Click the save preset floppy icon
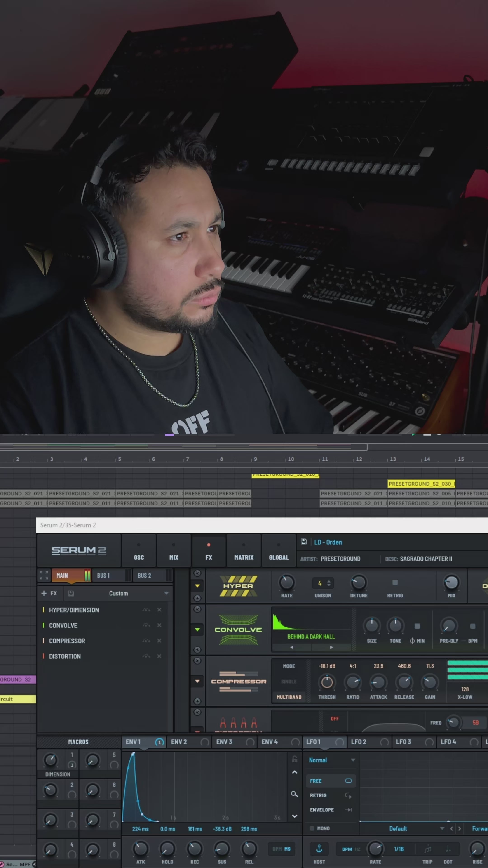 (x=303, y=542)
